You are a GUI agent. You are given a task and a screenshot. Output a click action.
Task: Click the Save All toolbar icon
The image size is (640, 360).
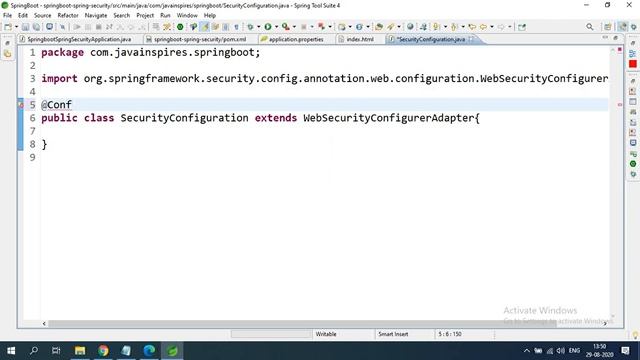(36, 27)
